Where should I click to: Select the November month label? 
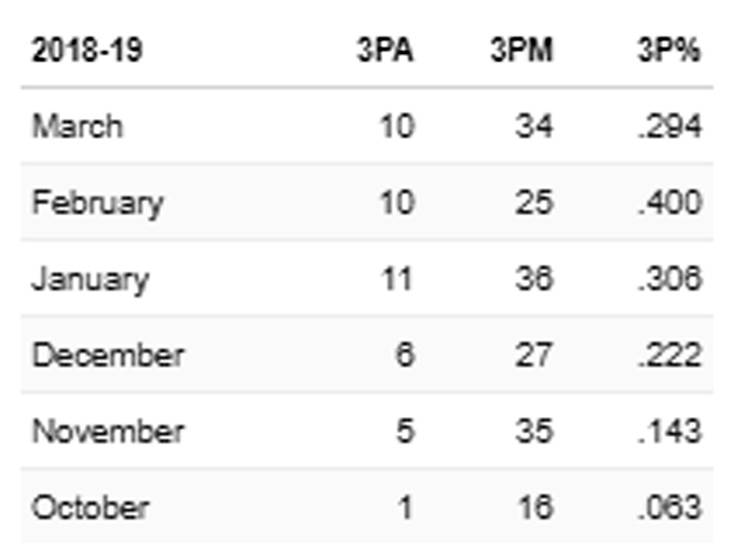pyautogui.click(x=108, y=431)
